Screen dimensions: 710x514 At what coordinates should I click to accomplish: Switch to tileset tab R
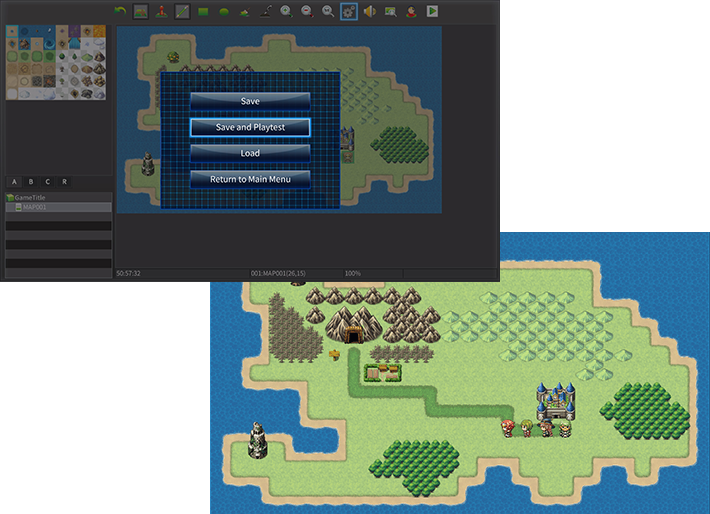pos(64,182)
